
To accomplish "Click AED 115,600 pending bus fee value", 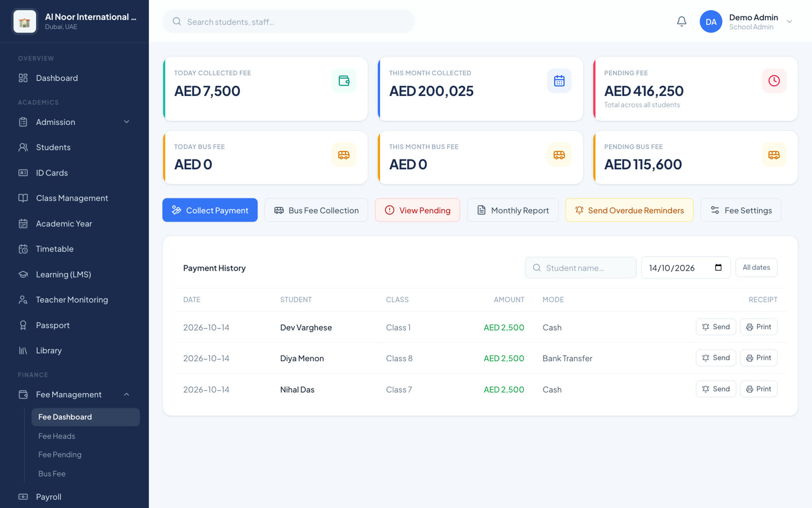I will click(643, 165).
